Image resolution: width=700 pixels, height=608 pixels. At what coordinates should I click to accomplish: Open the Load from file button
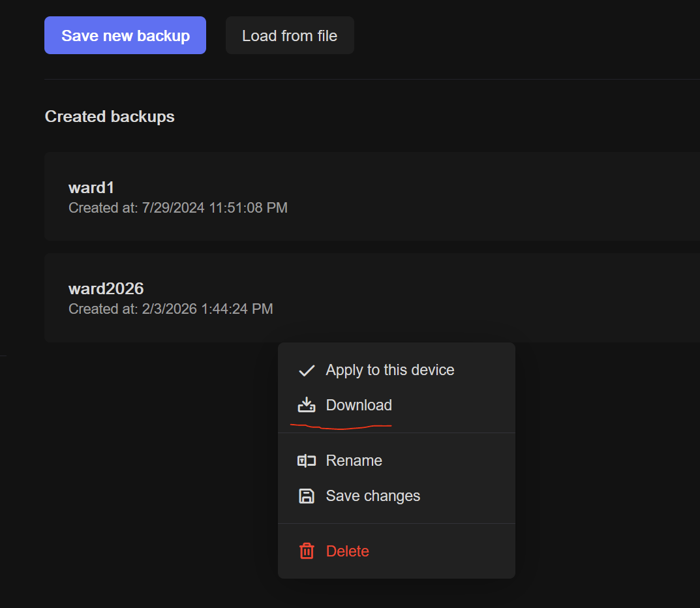coord(290,36)
